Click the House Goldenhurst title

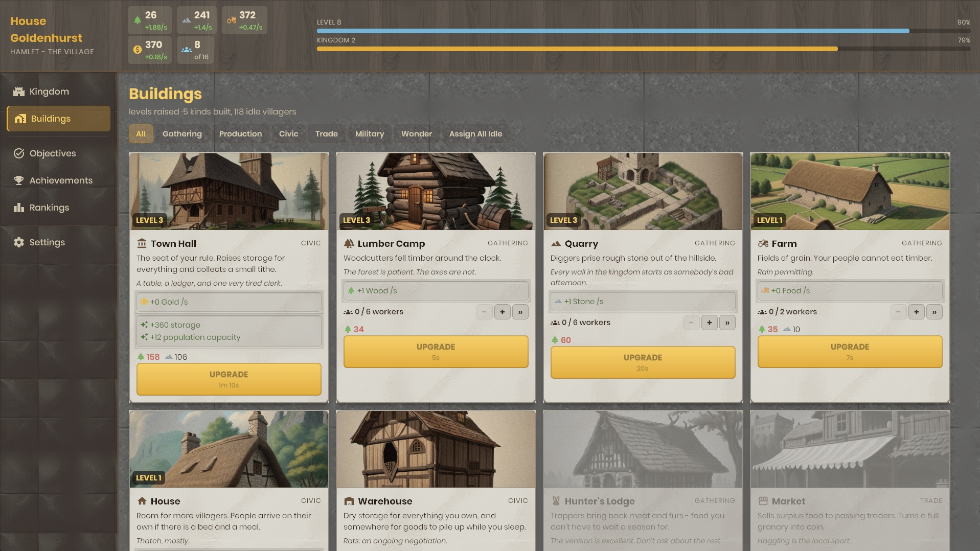point(46,30)
